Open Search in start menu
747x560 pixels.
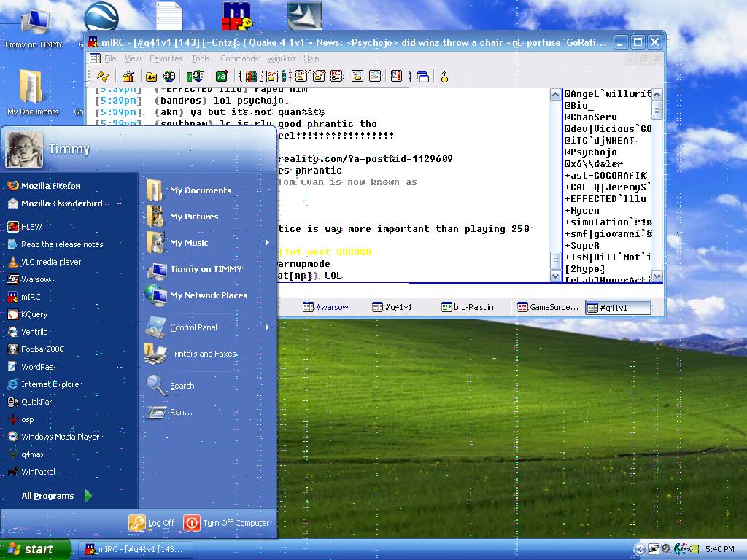[171, 386]
